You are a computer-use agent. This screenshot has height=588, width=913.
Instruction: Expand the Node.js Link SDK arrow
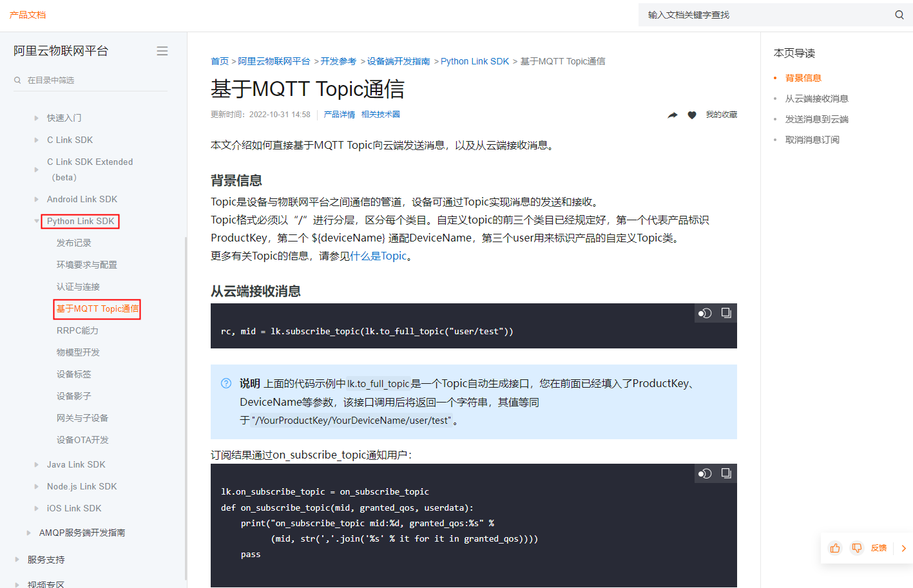pos(36,486)
